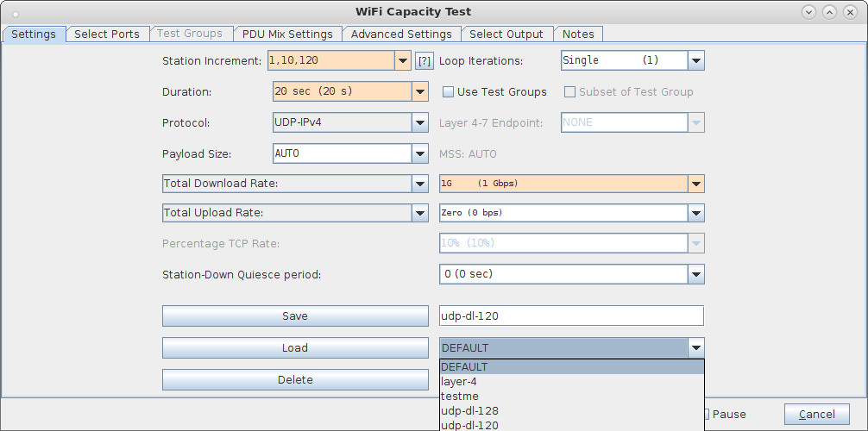Screen dimensions: 868x431
Task: Open the Station Increment help [?] icon
Action: 424,61
